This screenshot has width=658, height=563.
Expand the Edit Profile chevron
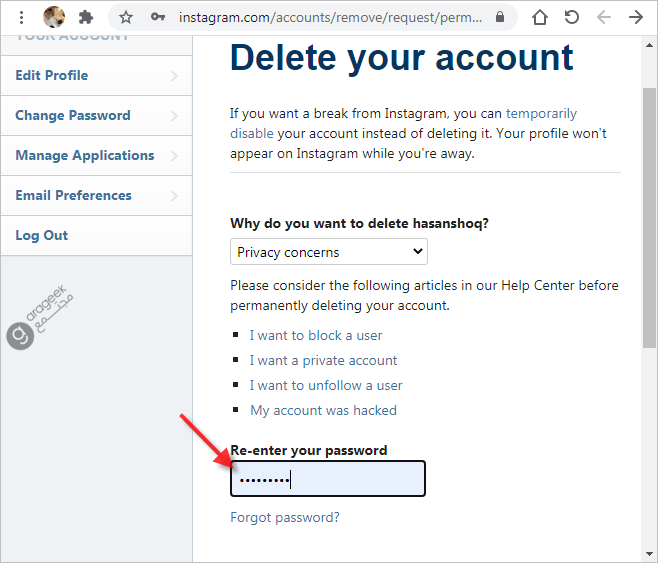click(175, 76)
